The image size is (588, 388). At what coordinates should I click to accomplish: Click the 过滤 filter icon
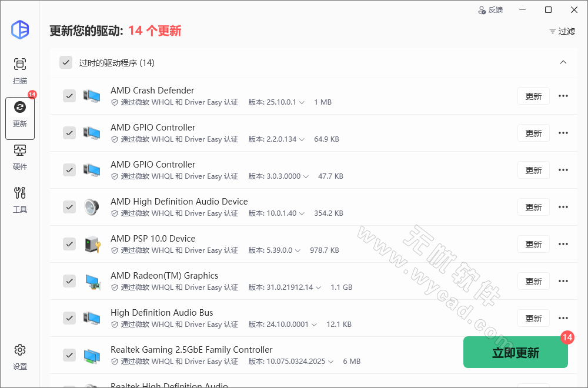click(x=552, y=32)
